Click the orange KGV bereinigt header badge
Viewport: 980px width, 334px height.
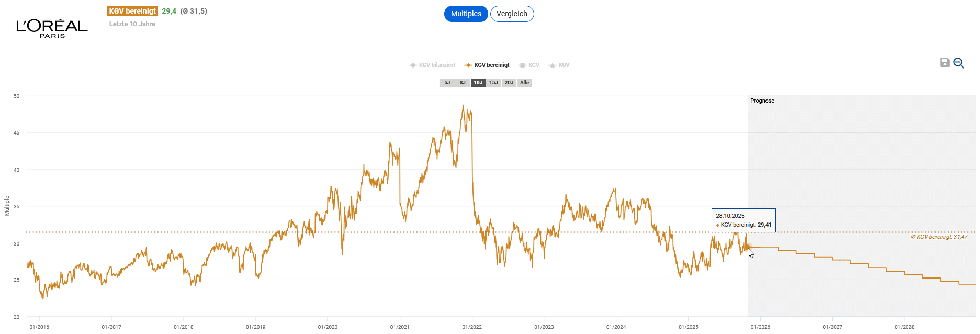[x=132, y=11]
